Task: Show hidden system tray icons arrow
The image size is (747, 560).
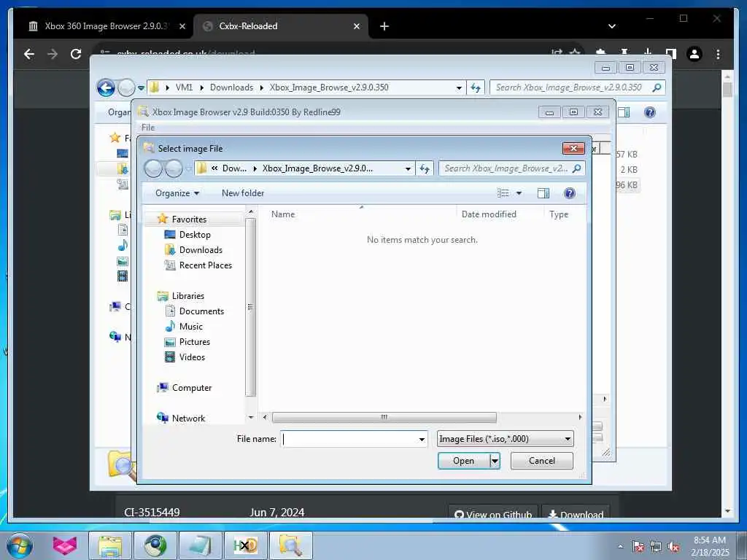Action: pyautogui.click(x=620, y=547)
